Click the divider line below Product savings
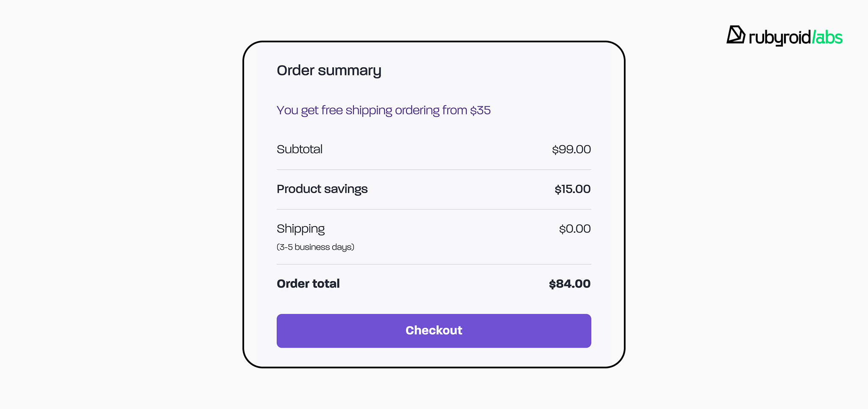 (434, 209)
